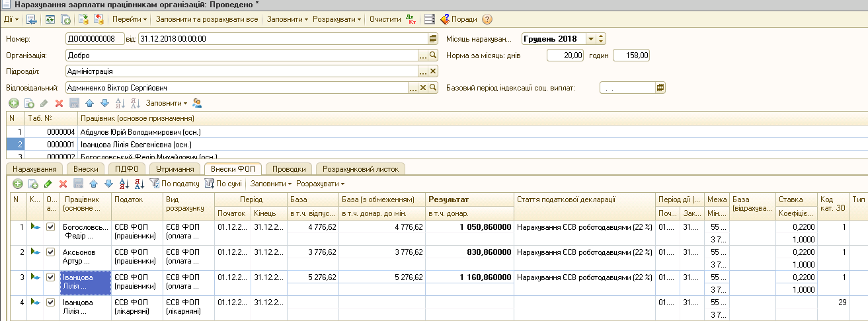This screenshot has width=868, height=321.
Task: Open the magnifier for the Відповідальний field
Action: point(434,87)
